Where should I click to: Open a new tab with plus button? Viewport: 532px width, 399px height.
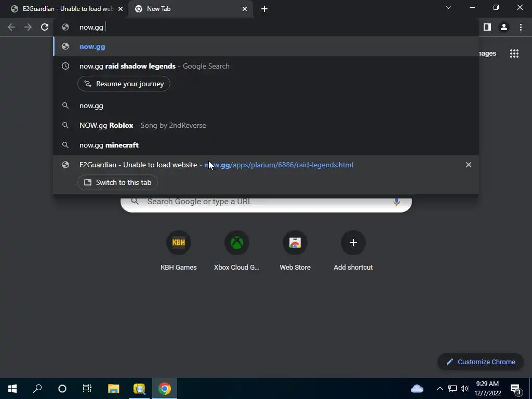click(x=264, y=9)
